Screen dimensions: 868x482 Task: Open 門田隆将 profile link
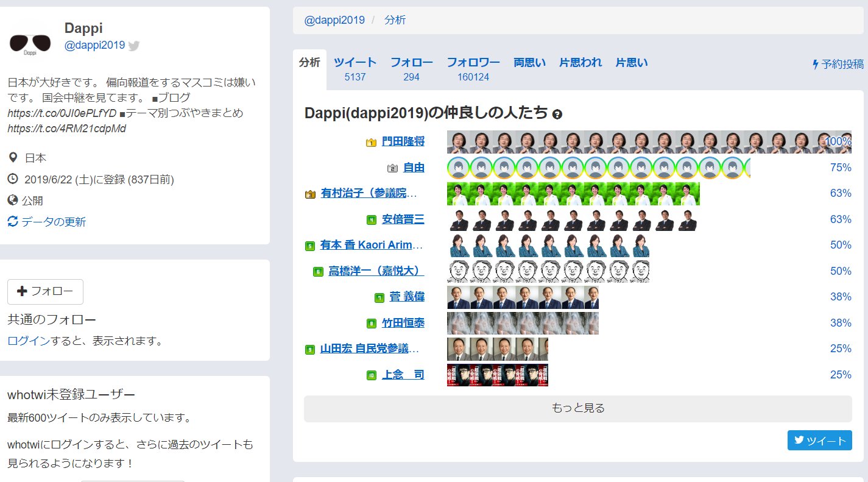(x=403, y=142)
